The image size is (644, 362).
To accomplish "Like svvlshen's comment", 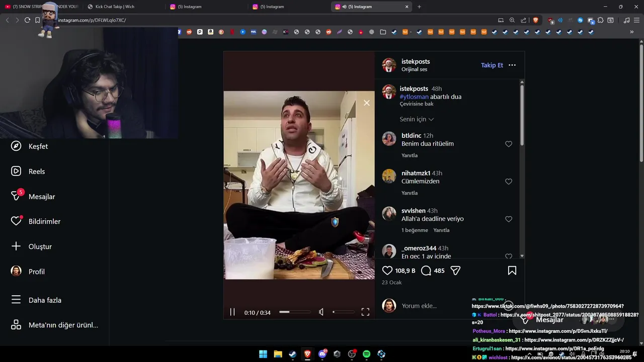I will tap(509, 219).
